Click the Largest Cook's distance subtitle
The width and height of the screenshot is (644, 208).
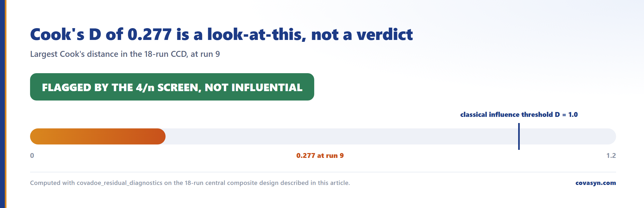(125, 54)
